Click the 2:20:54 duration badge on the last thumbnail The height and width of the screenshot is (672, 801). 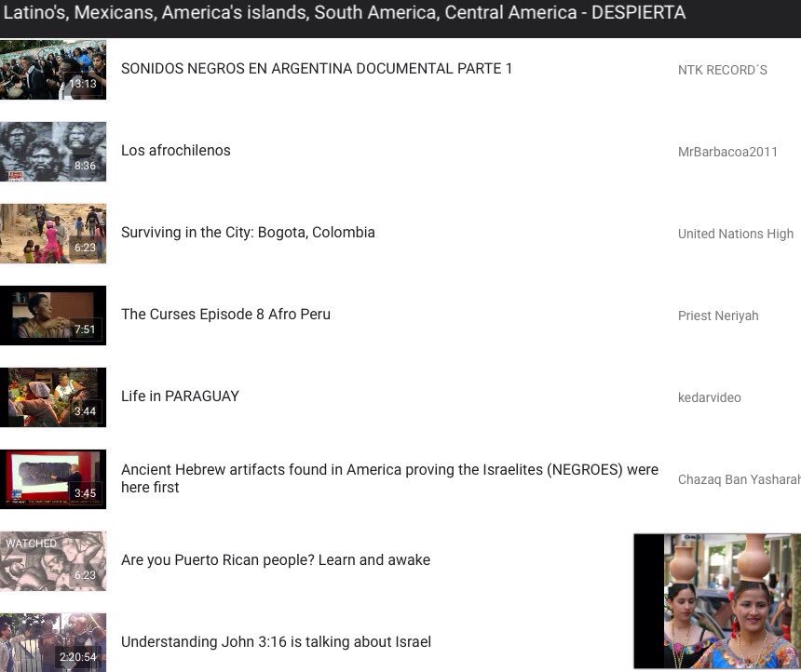coord(79,656)
